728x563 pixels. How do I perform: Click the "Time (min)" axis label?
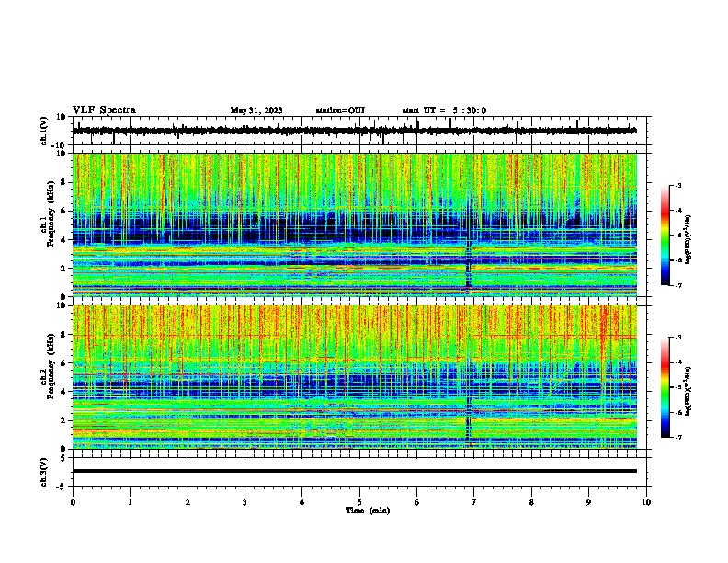pos(368,511)
